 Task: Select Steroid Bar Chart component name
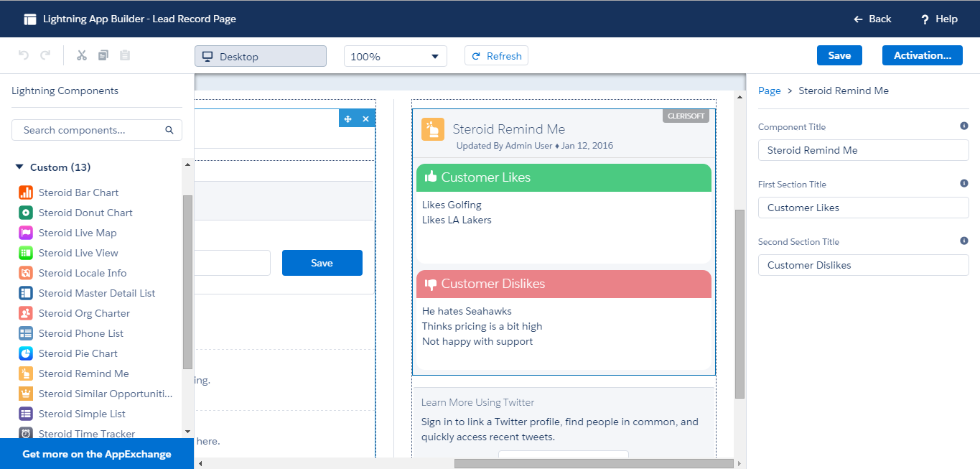click(x=79, y=192)
